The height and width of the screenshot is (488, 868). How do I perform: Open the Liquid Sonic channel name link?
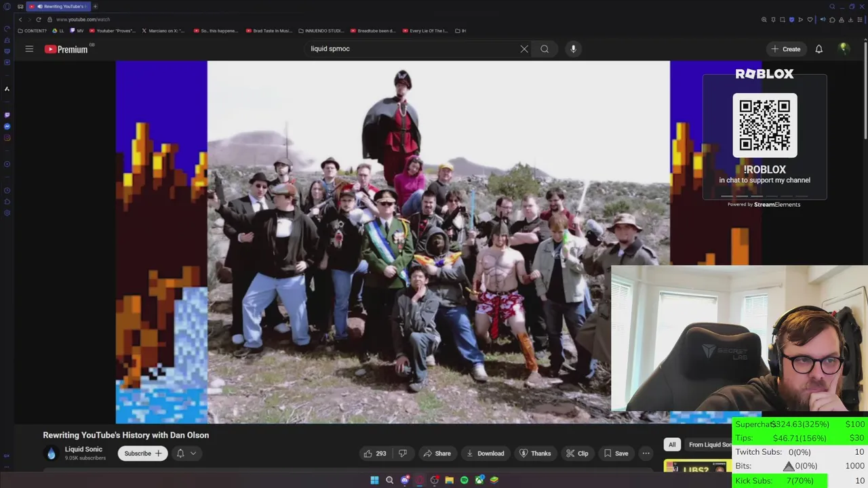tap(83, 449)
